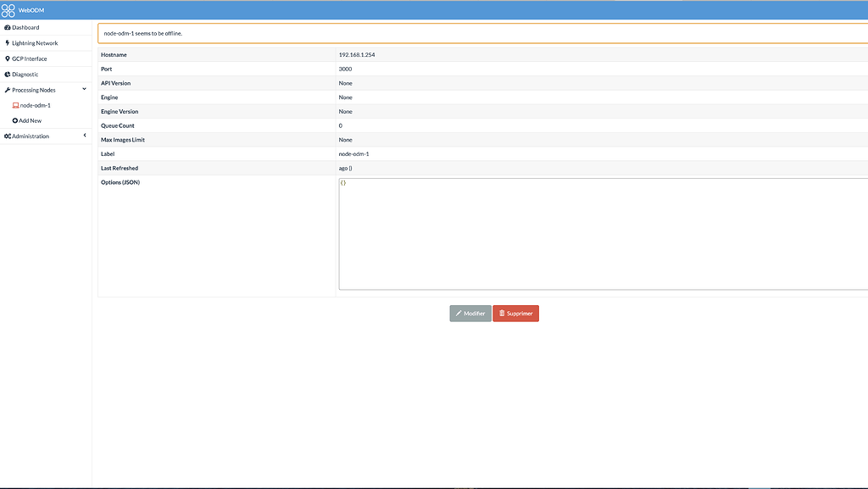Open Diagnostic via its pie chart icon

(8, 74)
